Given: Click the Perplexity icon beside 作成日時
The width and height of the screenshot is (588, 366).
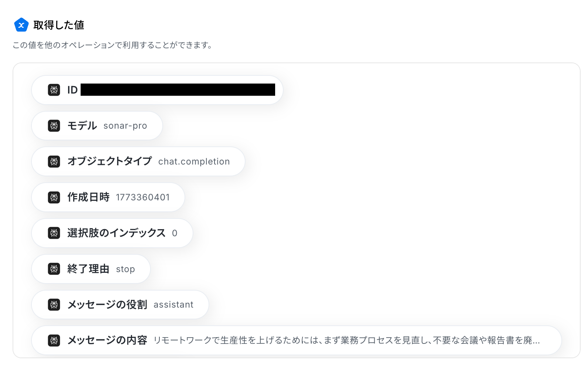Looking at the screenshot, I should (54, 197).
